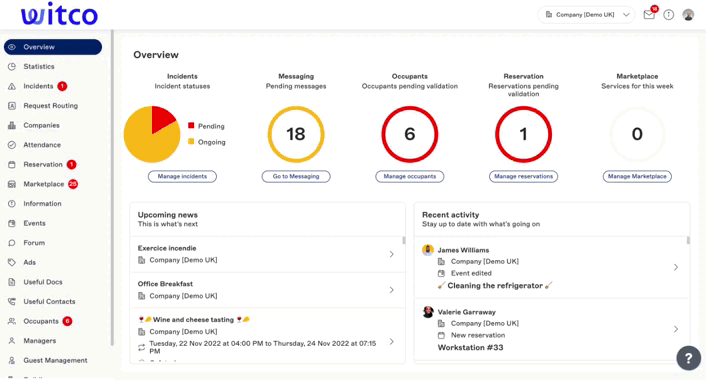
Task: Expand the Wine and cheese tasting chevron
Action: tap(392, 341)
